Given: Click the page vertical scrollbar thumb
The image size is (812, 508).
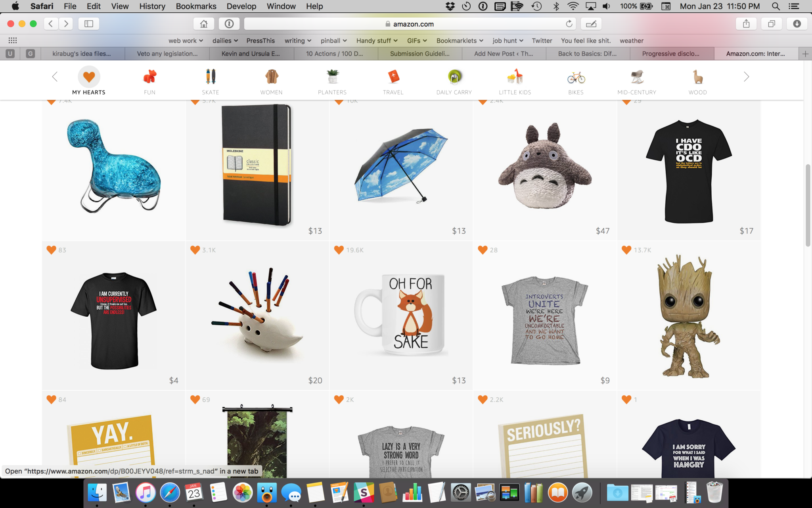Looking at the screenshot, I should click(x=808, y=205).
